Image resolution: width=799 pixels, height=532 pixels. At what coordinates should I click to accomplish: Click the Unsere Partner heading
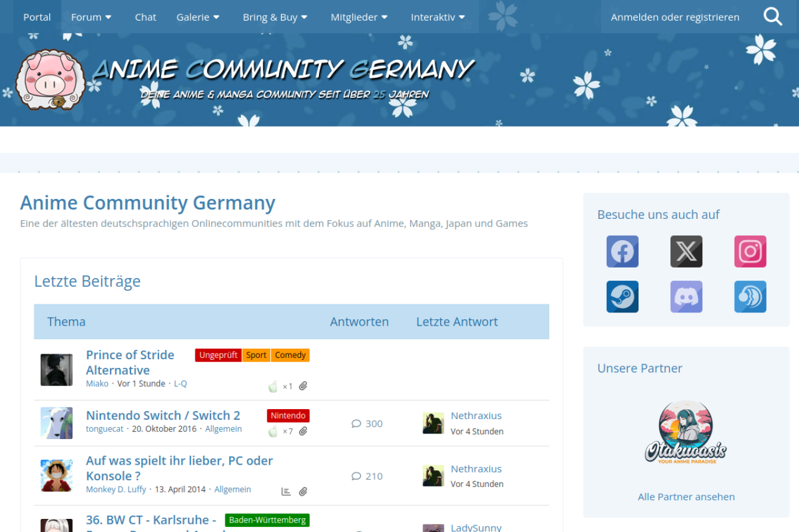(640, 368)
